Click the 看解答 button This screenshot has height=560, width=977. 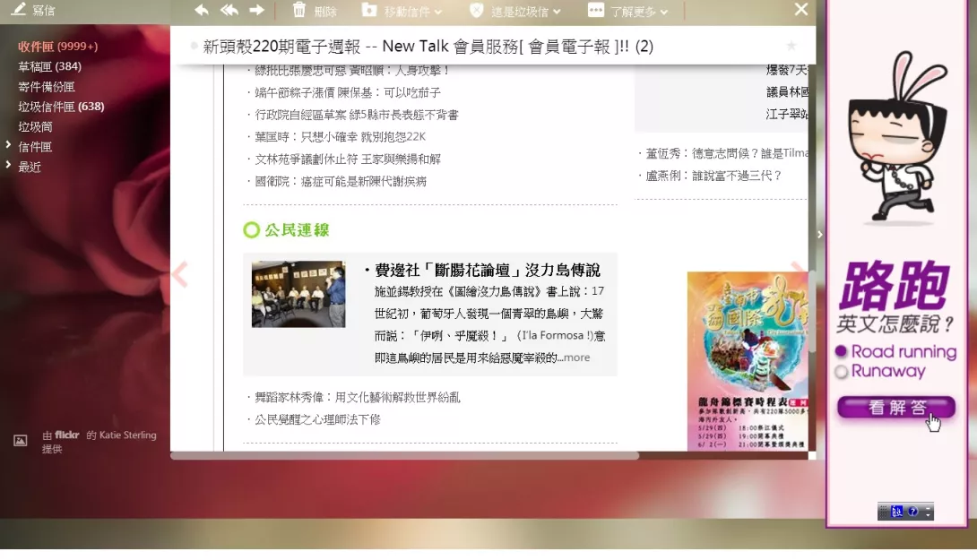tap(896, 408)
